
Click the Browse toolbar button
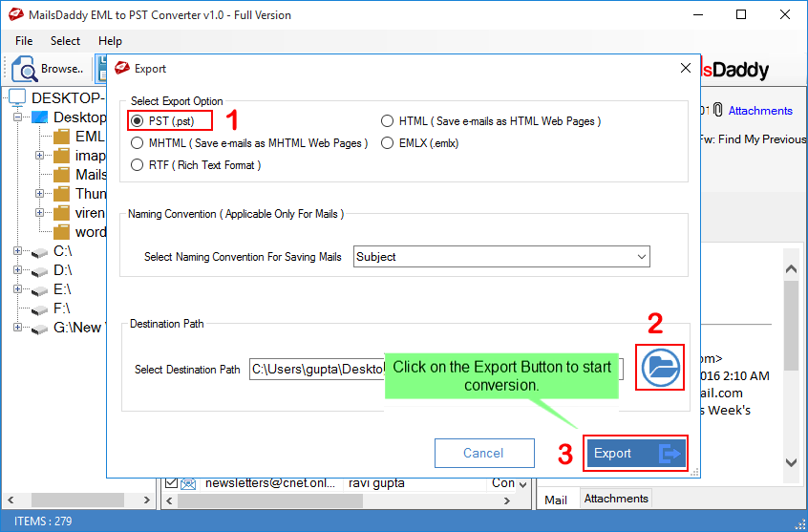tap(49, 69)
